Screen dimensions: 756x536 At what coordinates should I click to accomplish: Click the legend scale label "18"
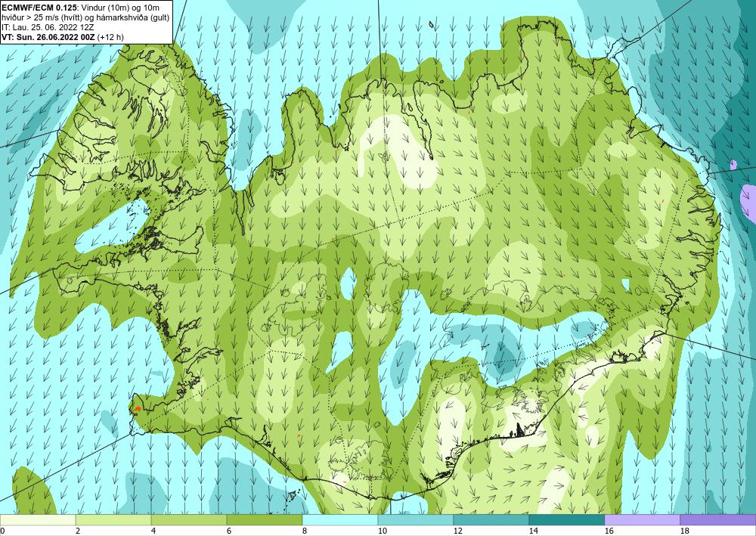pyautogui.click(x=685, y=531)
